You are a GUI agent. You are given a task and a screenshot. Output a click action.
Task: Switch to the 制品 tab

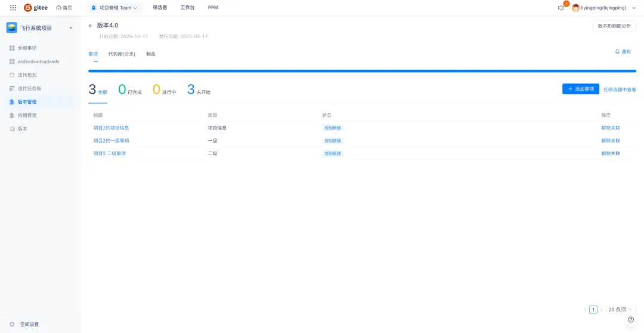coord(151,54)
